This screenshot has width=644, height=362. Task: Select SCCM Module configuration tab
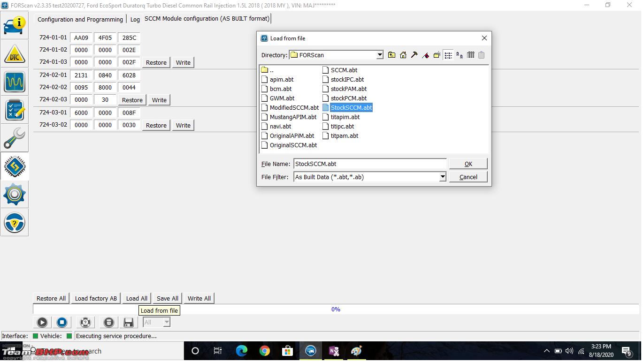(x=207, y=19)
